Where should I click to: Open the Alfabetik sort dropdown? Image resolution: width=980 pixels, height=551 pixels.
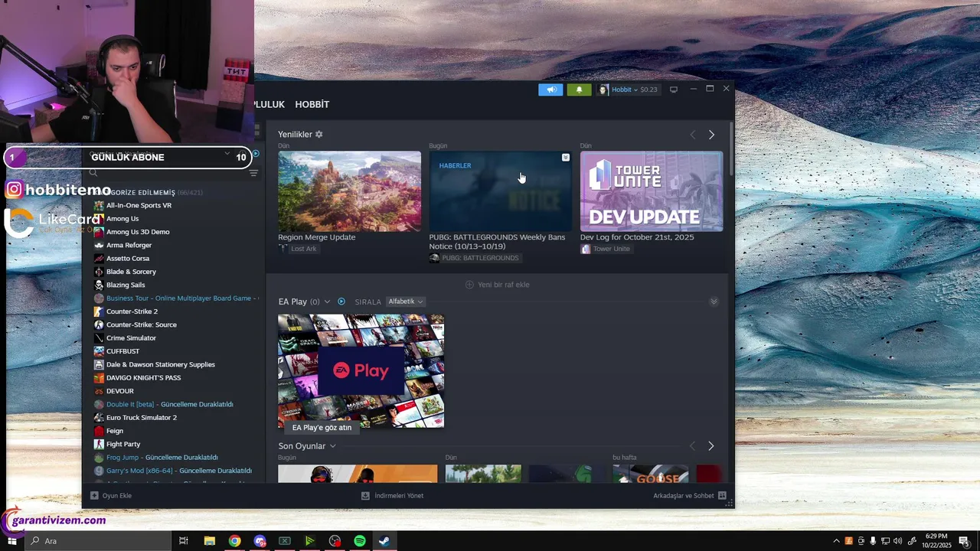[x=406, y=302]
